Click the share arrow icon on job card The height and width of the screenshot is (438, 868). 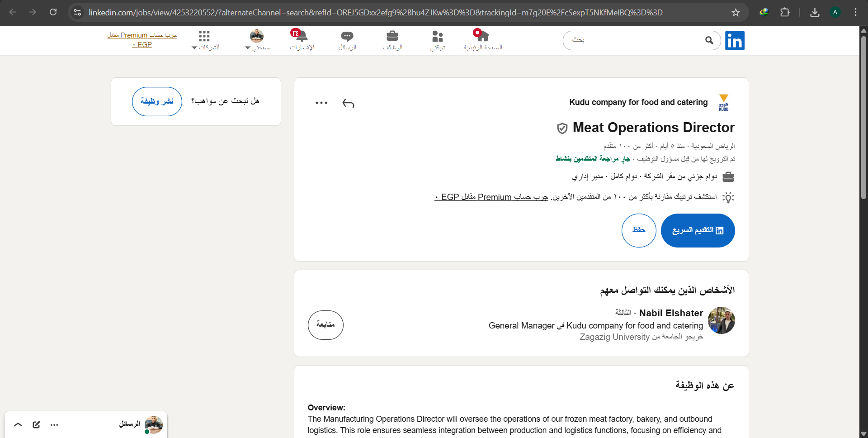(348, 104)
